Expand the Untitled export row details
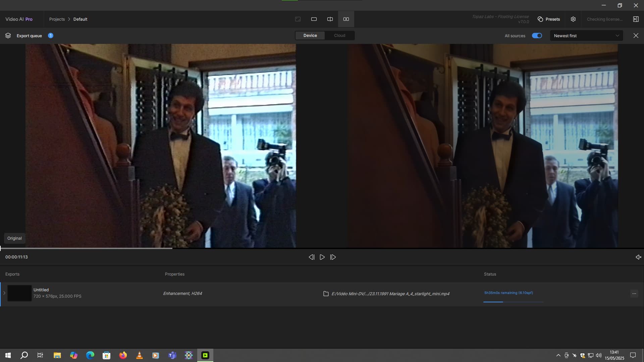Screen dimensions: 644x362 [x=4, y=293]
